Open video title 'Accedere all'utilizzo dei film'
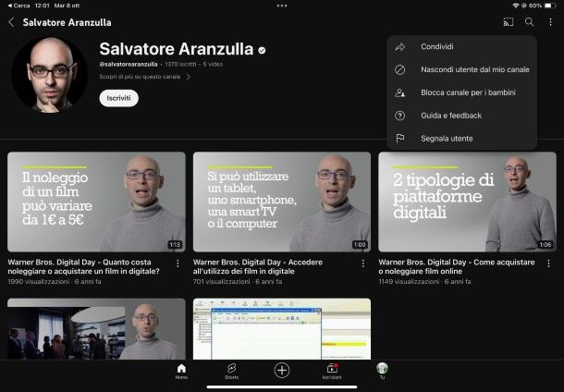564x392 pixels. (x=258, y=267)
